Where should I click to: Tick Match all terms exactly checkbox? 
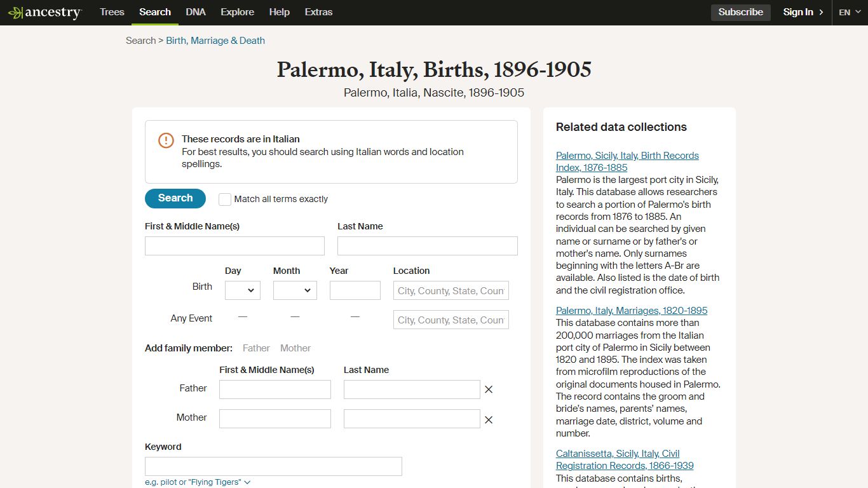pyautogui.click(x=225, y=200)
